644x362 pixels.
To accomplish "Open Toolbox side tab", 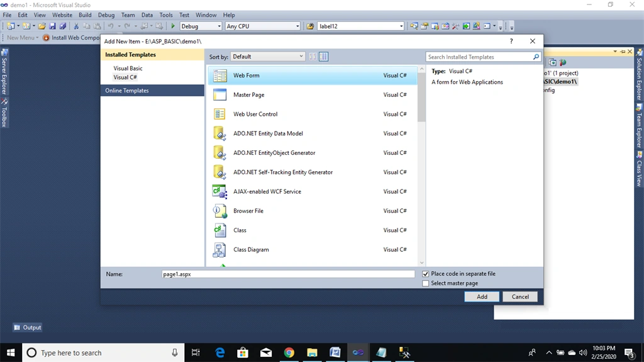I will point(4,113).
